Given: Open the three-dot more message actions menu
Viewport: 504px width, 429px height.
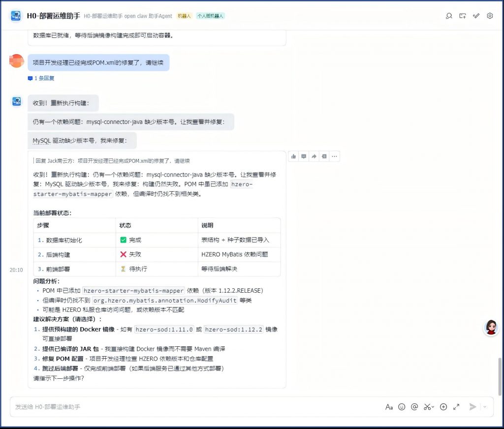Looking at the screenshot, I should click(x=334, y=156).
